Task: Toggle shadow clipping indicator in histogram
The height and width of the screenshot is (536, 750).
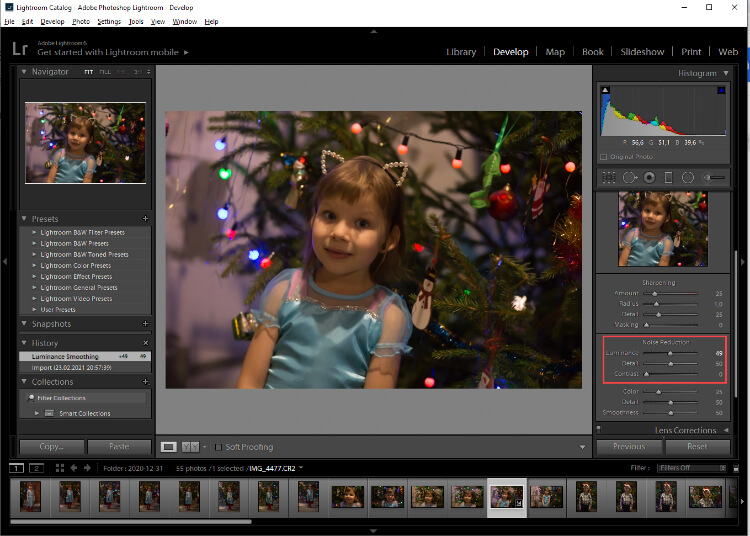Action: tap(605, 90)
